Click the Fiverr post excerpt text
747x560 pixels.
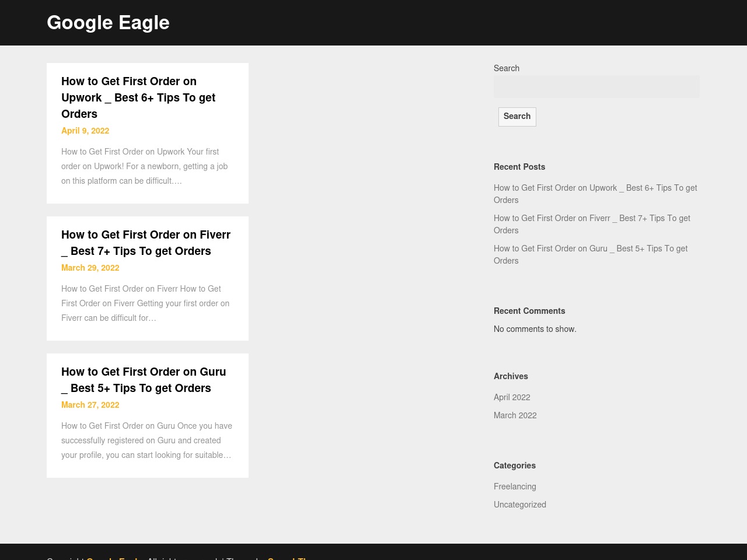[x=145, y=303]
